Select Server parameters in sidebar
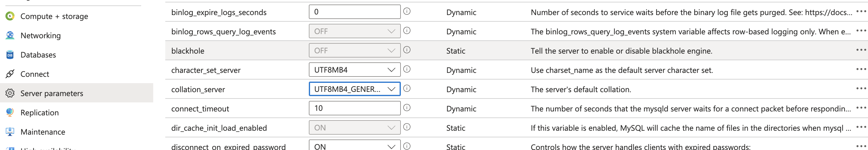The image size is (868, 150). [x=77, y=93]
